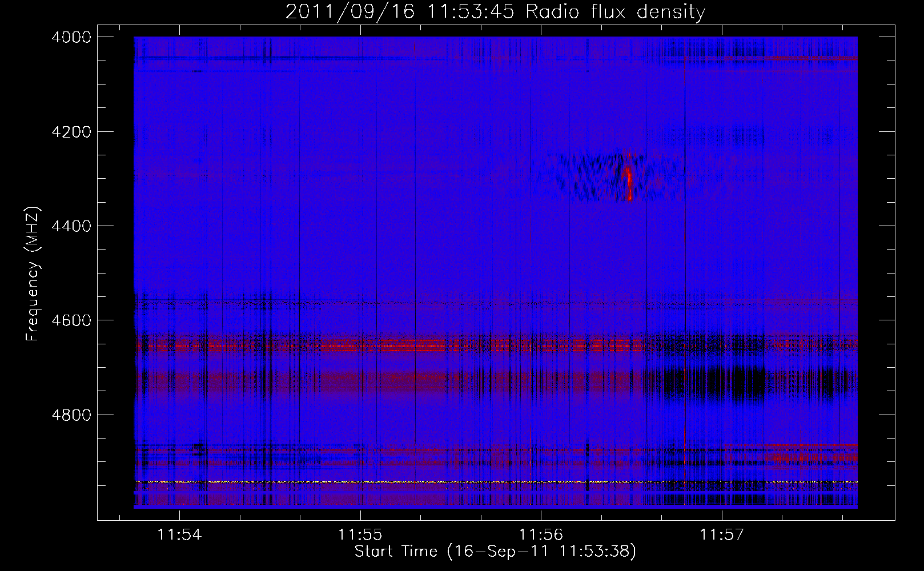
Task: Click the 4600 frequency axis label
Action: coord(71,320)
